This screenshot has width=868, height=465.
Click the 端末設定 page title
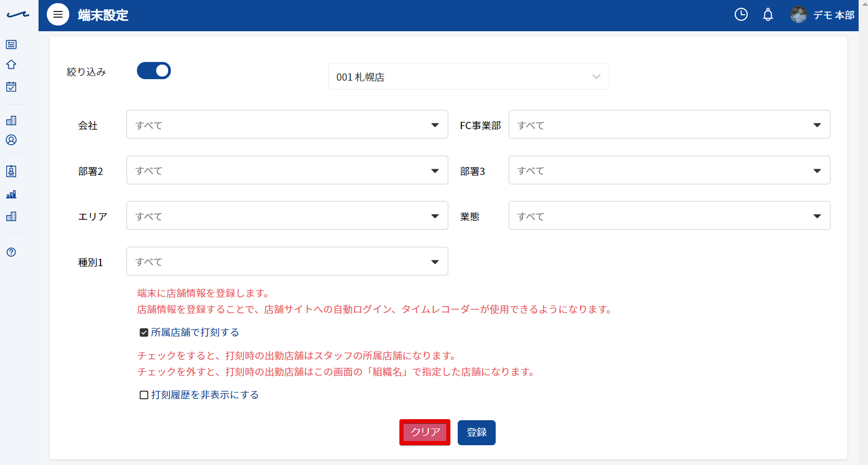(x=103, y=15)
